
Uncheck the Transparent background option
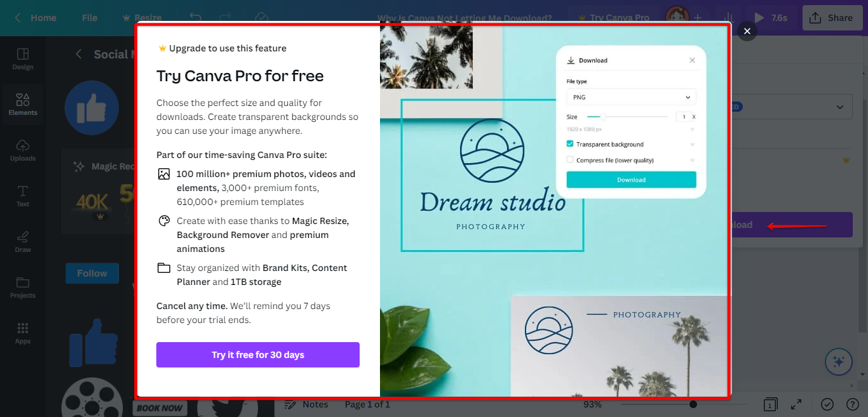point(570,144)
